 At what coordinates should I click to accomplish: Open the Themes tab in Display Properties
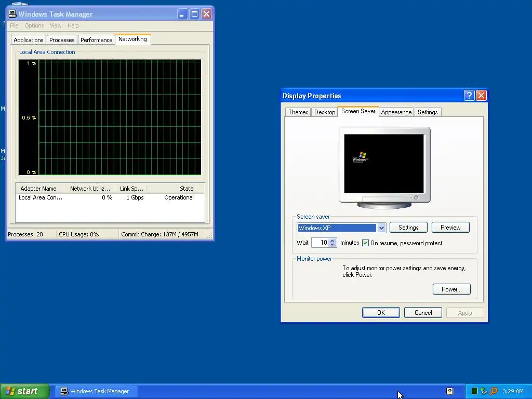(x=298, y=112)
